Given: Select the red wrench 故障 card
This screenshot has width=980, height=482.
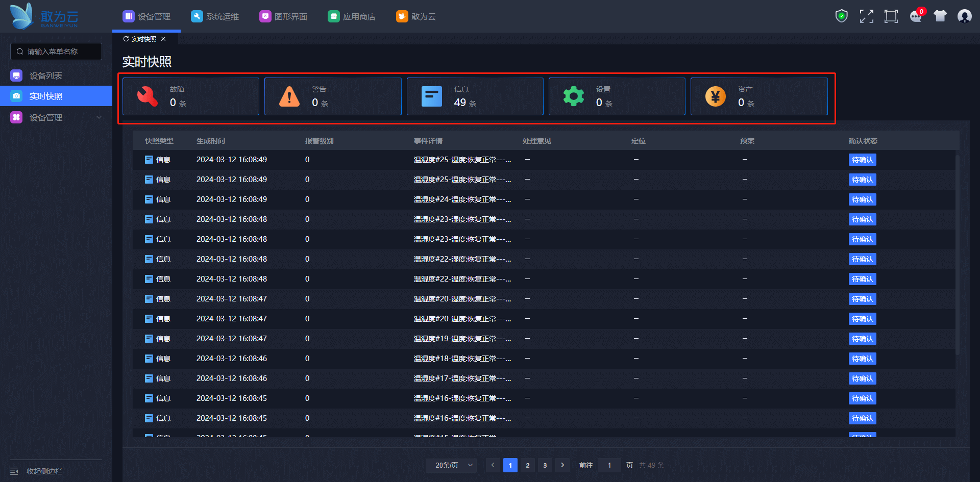Looking at the screenshot, I should (191, 96).
